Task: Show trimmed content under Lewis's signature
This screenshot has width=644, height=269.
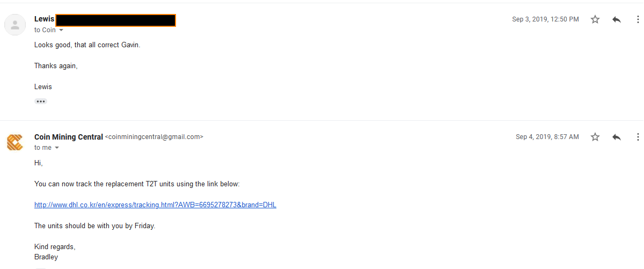Action: point(41,101)
